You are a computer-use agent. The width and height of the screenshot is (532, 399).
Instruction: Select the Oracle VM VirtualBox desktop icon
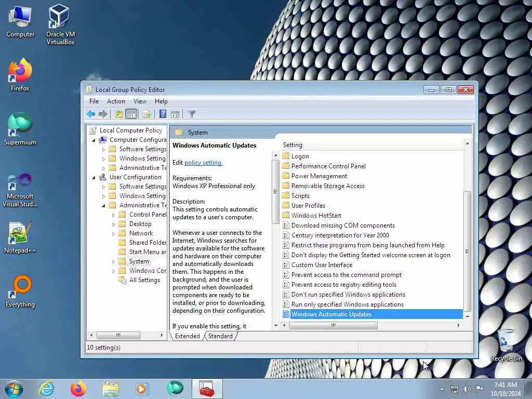pyautogui.click(x=60, y=24)
